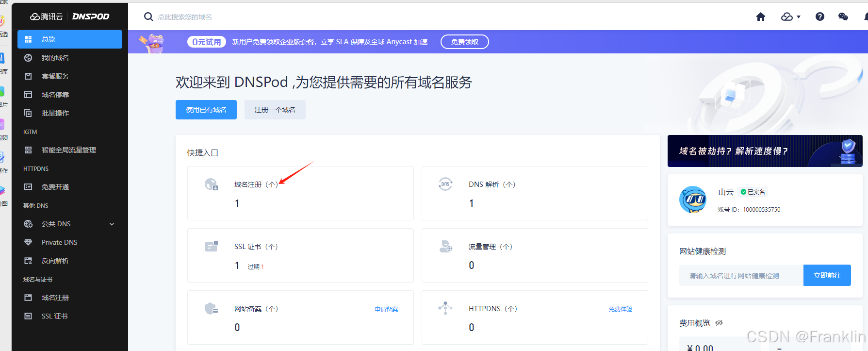Click the HTTPDNS card icon
The height and width of the screenshot is (351, 868).
click(x=445, y=308)
